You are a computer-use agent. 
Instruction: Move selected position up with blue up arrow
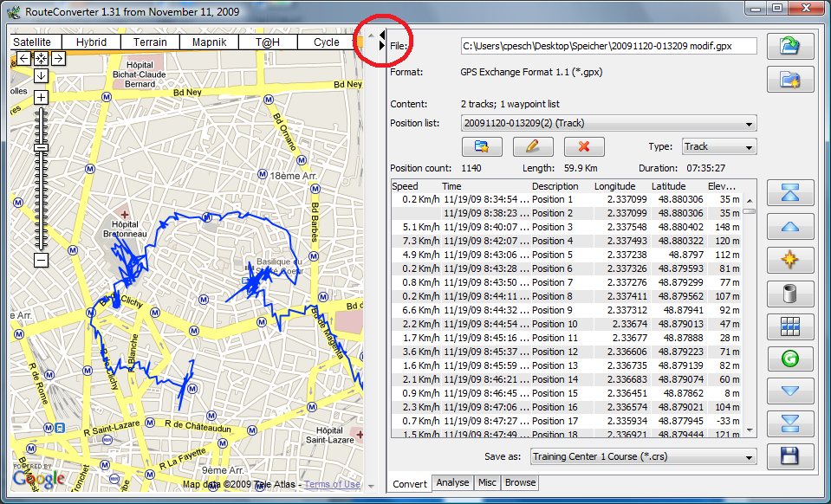pos(790,227)
